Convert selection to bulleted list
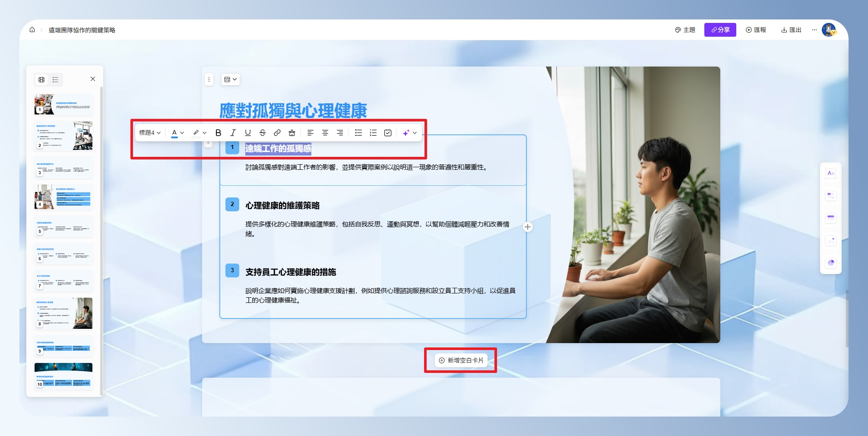Screen dimensions: 868x436 tap(358, 133)
